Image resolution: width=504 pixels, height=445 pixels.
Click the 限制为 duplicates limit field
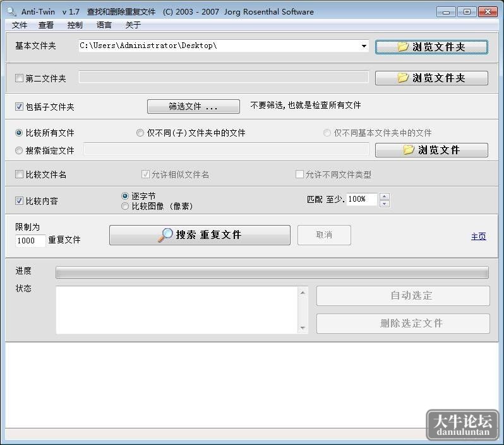[x=30, y=241]
